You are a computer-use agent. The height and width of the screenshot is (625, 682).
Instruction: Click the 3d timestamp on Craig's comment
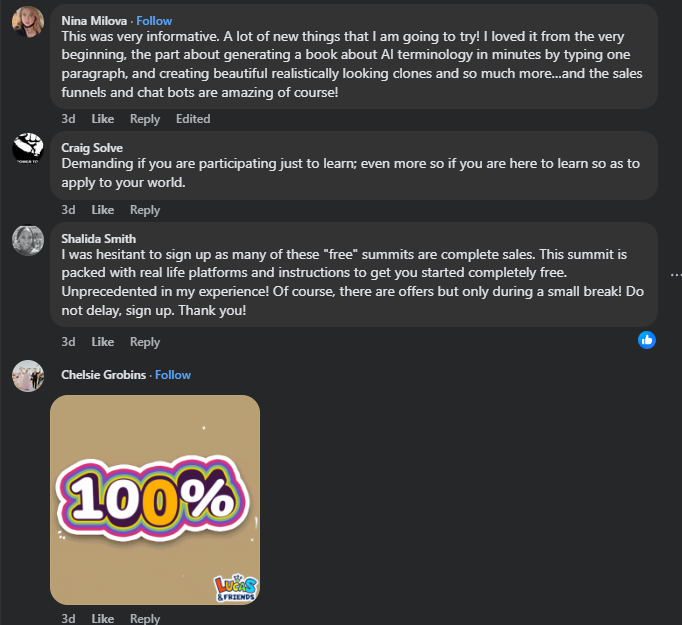pos(68,210)
